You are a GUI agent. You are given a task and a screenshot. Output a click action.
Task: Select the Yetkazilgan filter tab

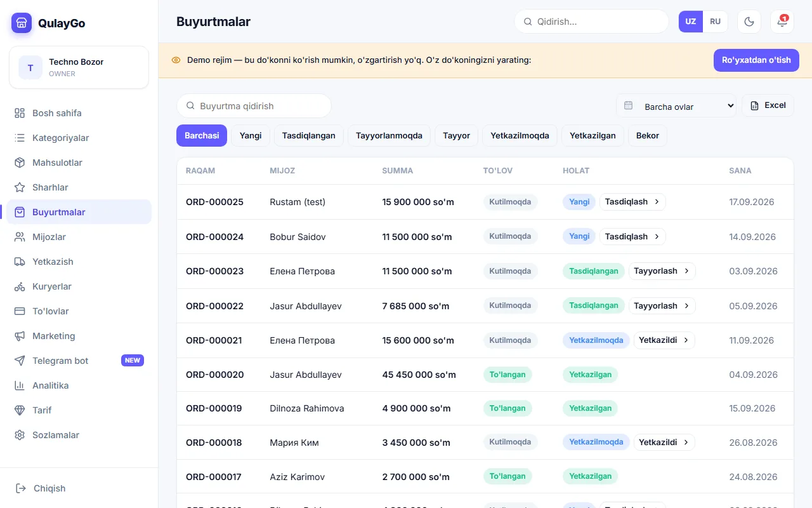pyautogui.click(x=593, y=135)
